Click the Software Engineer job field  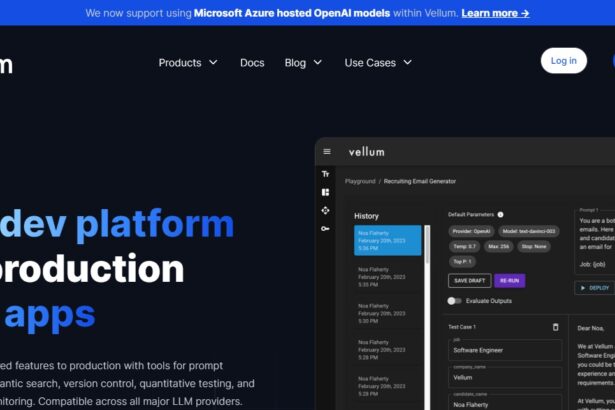pos(505,350)
